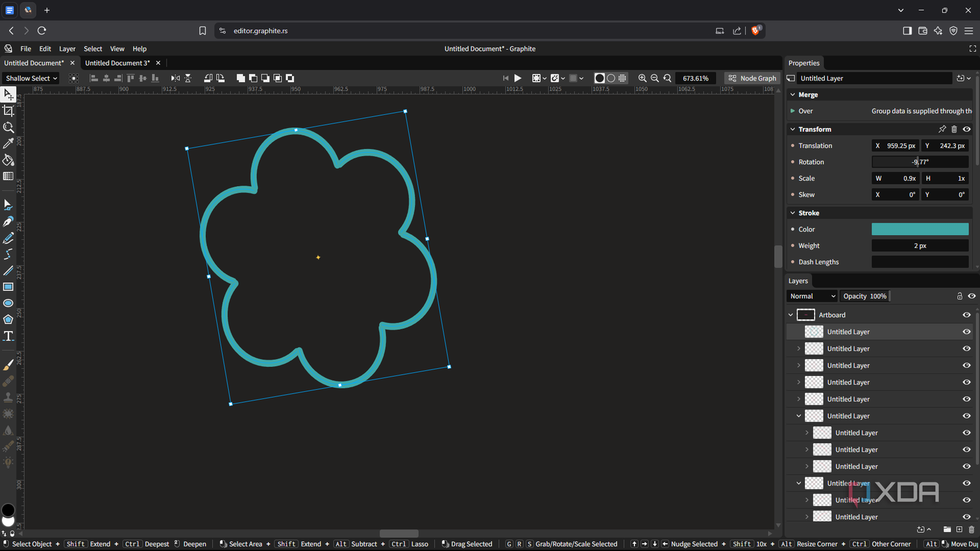Open the Edit menu
The width and height of the screenshot is (980, 551).
point(45,49)
